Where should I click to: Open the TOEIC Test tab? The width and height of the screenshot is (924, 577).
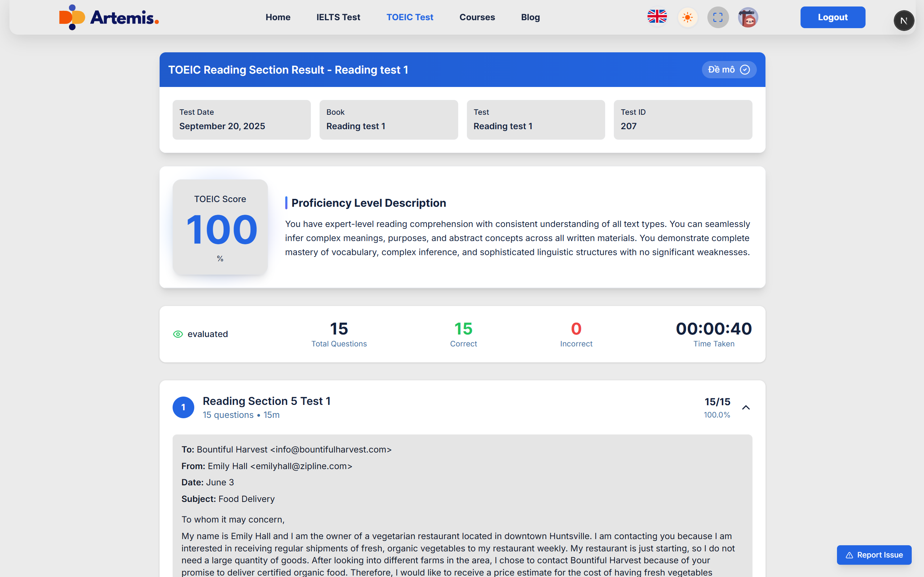click(x=409, y=17)
